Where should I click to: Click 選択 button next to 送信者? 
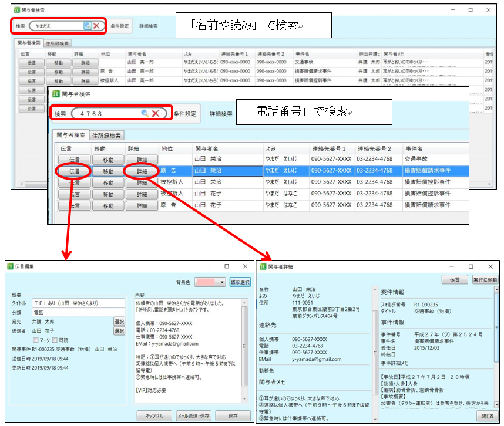tap(119, 331)
